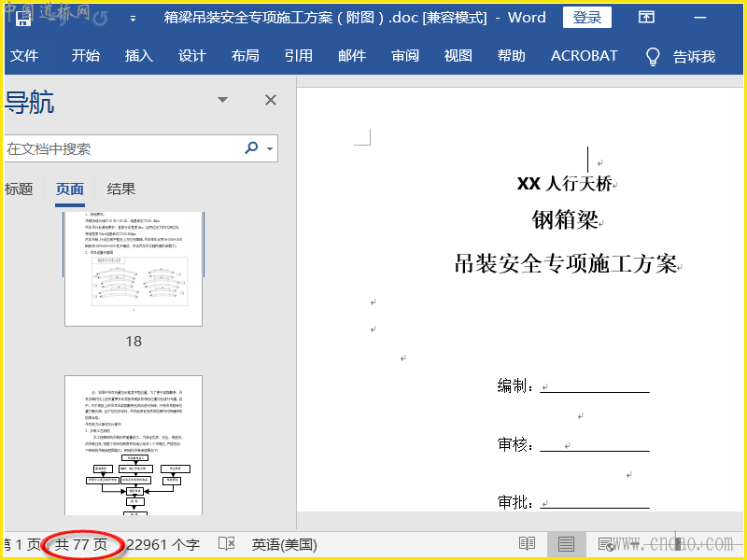
Task: Switch to the 开始 ribbon tab
Action: pos(85,56)
